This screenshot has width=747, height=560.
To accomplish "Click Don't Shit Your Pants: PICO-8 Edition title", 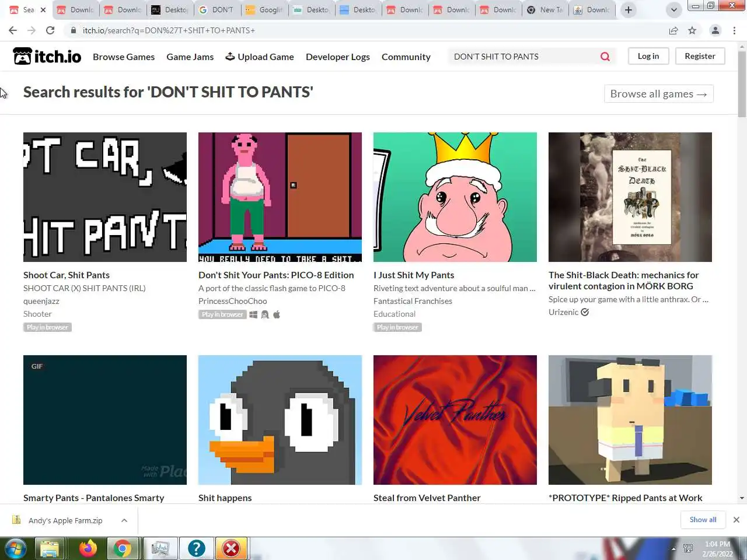I will coord(276,275).
